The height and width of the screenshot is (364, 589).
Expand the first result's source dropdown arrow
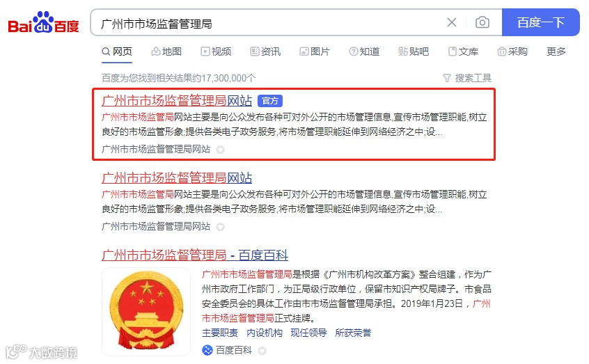[220, 150]
